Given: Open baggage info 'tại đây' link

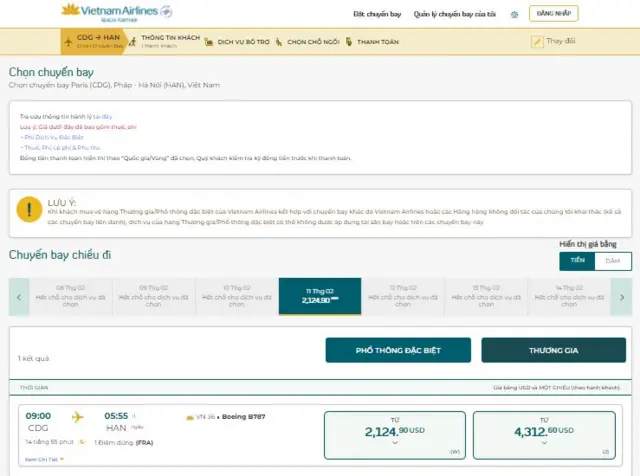Looking at the screenshot, I should point(102,116).
